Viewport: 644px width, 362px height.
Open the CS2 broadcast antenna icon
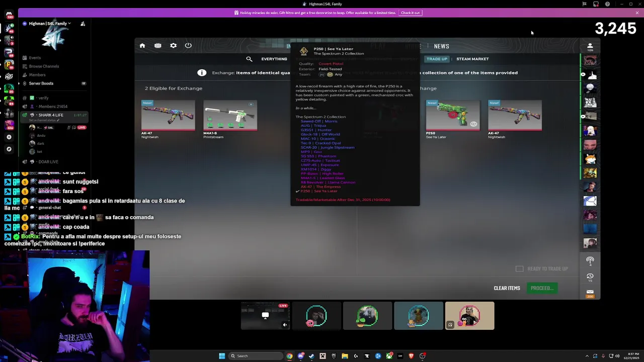pos(590,260)
